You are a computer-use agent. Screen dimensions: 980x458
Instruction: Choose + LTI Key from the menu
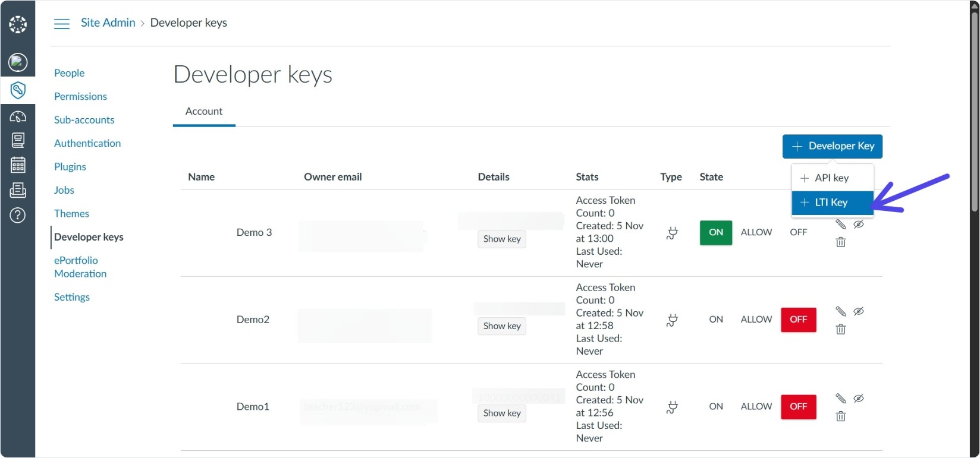click(833, 203)
